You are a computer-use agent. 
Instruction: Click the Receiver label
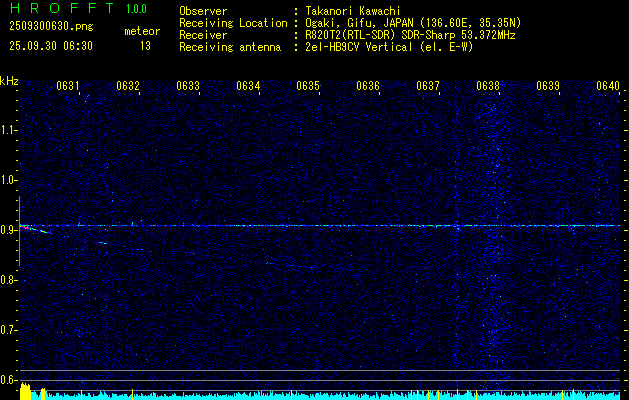point(203,35)
